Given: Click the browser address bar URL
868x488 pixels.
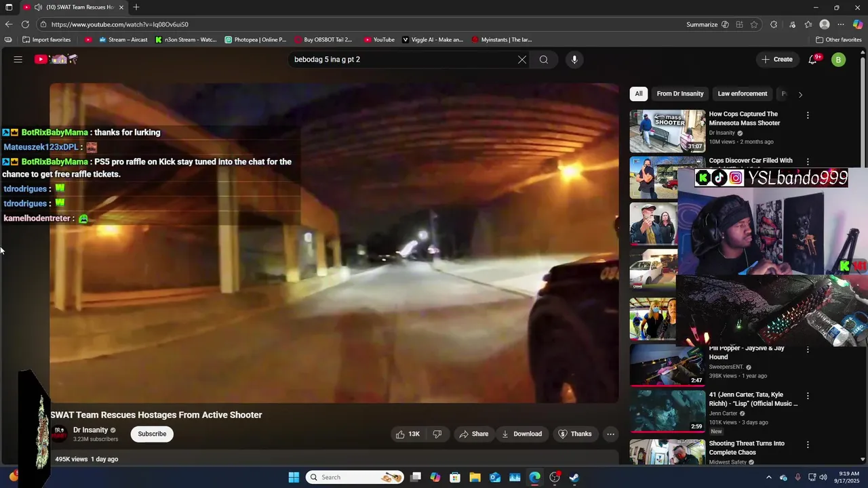Looking at the screenshot, I should coord(119,24).
